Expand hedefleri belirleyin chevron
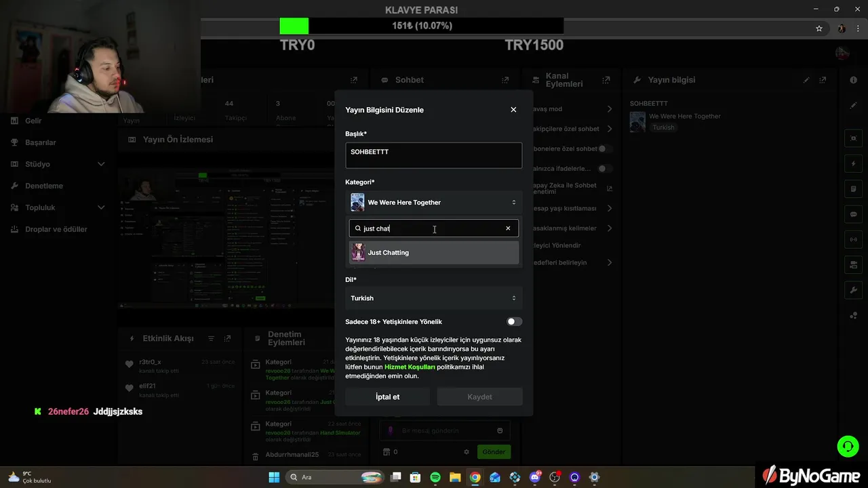The width and height of the screenshot is (868, 488). [x=609, y=262]
